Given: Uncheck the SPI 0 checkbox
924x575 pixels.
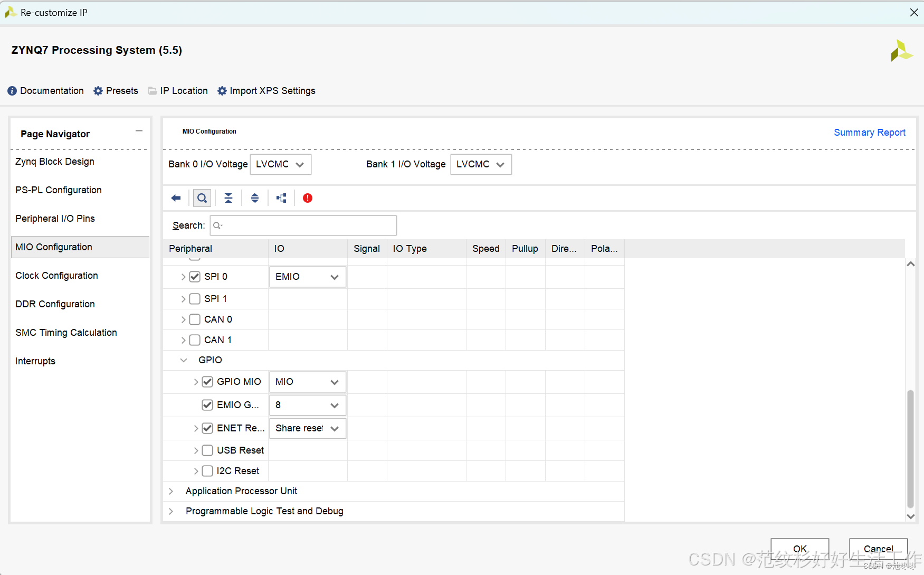Looking at the screenshot, I should click(x=195, y=277).
